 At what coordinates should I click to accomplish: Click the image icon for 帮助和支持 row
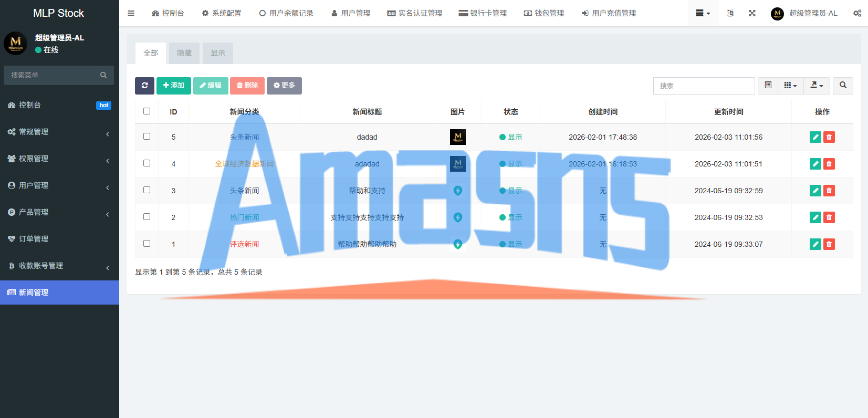(458, 191)
